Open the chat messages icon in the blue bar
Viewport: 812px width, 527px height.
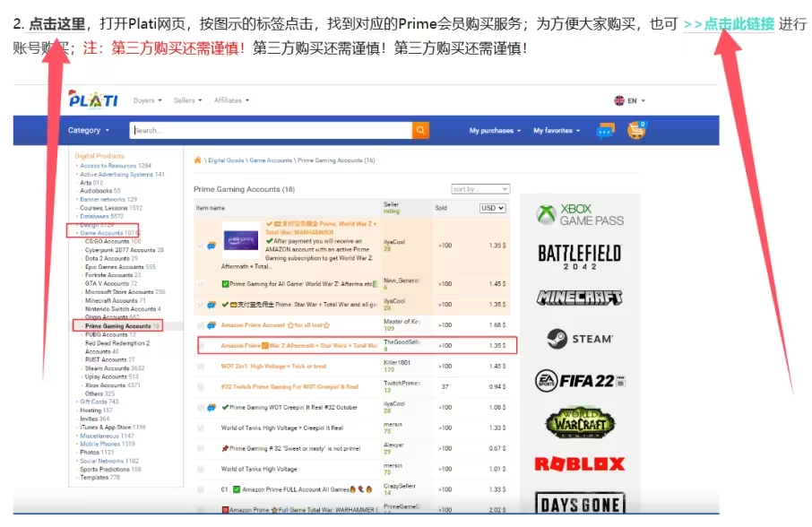605,131
